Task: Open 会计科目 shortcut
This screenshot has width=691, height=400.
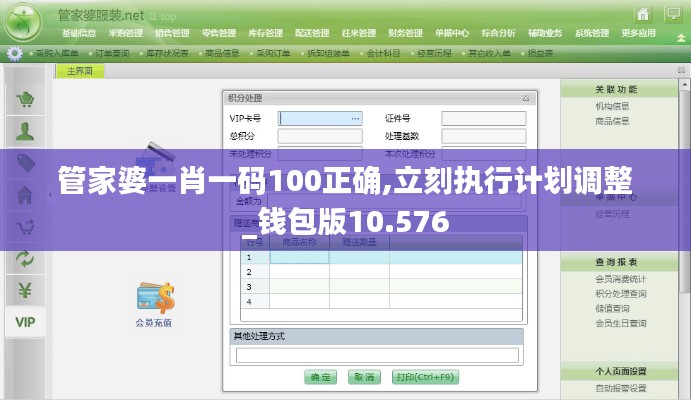Action: click(383, 53)
